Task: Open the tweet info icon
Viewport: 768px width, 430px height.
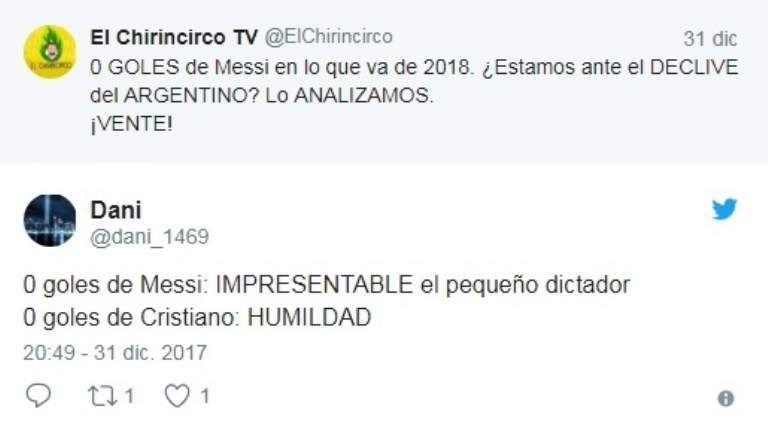Action: pos(726,398)
